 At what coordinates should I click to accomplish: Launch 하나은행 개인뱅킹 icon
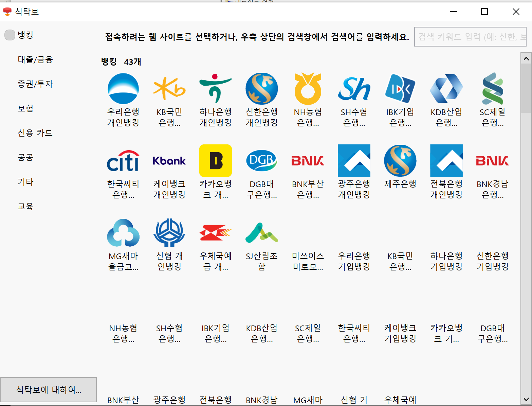pos(216,89)
